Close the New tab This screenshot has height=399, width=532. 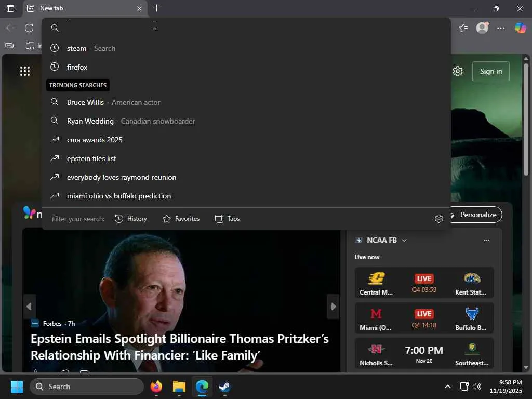pos(139,8)
